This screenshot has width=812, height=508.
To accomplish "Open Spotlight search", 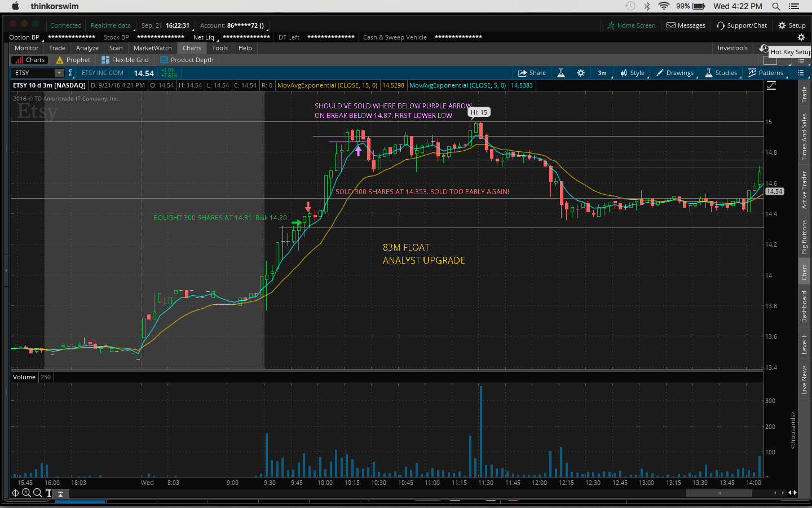I will click(x=776, y=6).
